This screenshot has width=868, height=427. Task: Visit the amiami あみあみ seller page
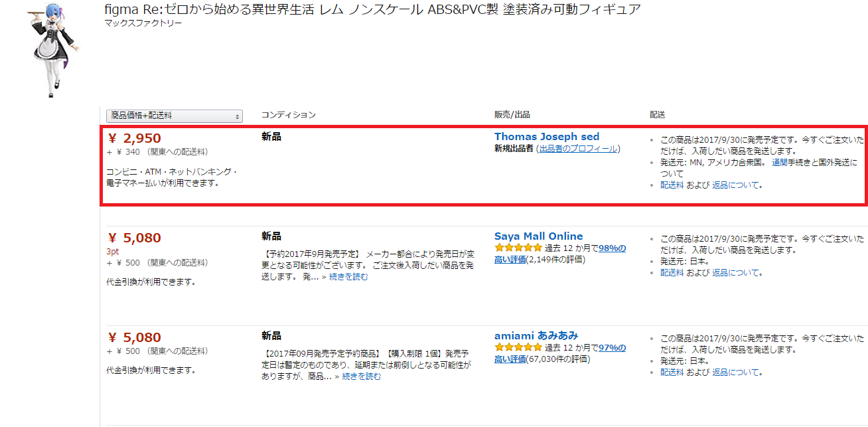pyautogui.click(x=536, y=335)
